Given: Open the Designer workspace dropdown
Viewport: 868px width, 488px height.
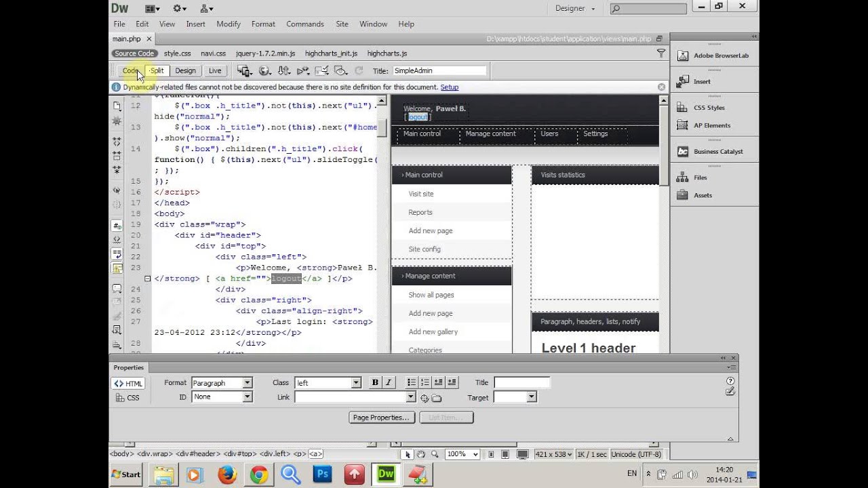Looking at the screenshot, I should tap(574, 8).
